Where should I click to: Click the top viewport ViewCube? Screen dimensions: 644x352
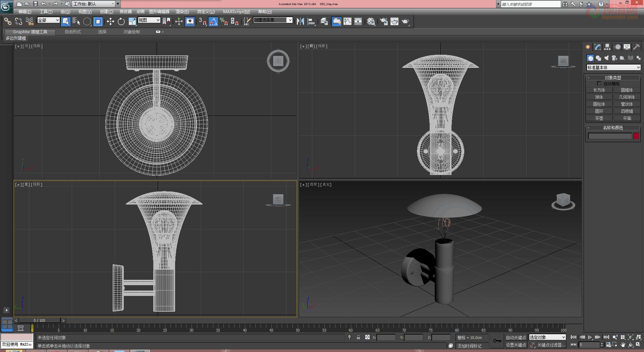(x=278, y=61)
